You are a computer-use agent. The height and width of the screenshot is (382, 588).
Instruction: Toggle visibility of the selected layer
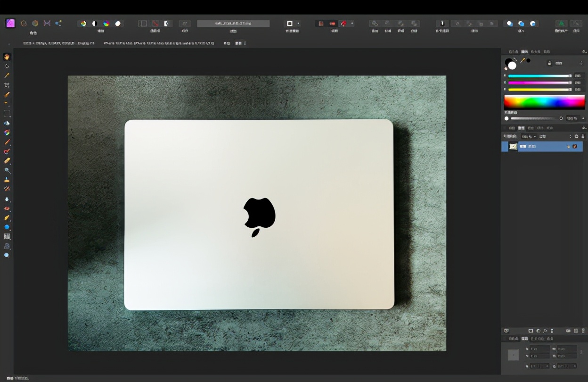point(575,147)
